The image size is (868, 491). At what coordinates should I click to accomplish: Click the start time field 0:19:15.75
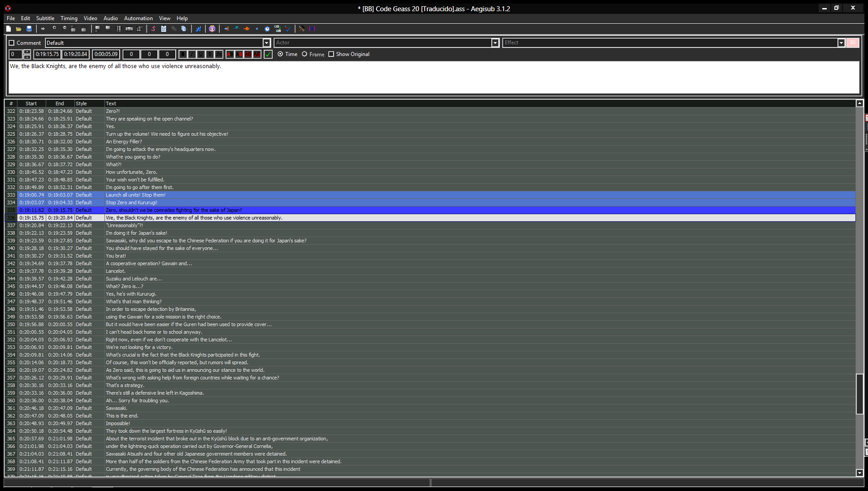coord(47,54)
